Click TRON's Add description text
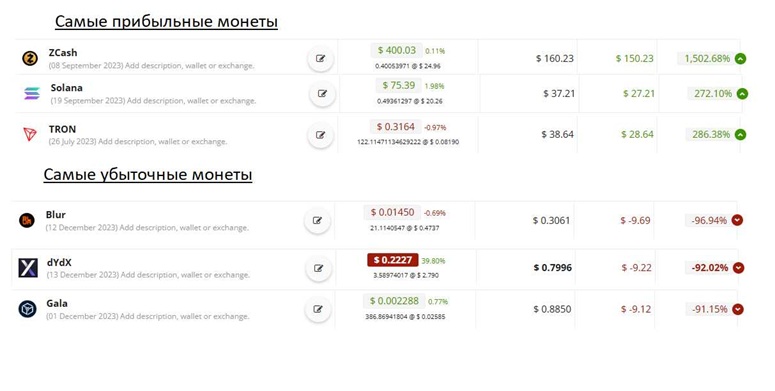The height and width of the screenshot is (391, 775). click(163, 142)
